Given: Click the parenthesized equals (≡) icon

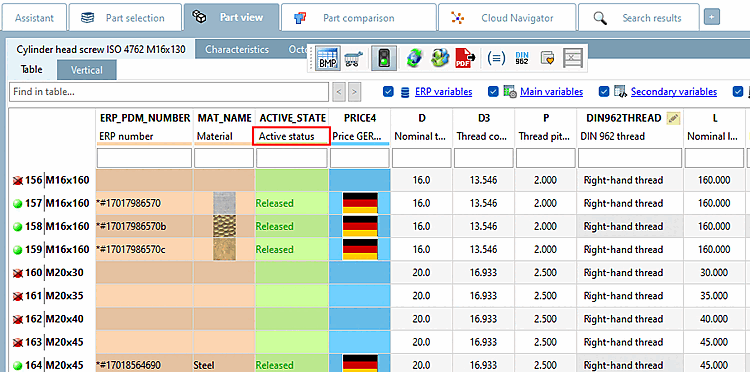Looking at the screenshot, I should point(496,58).
